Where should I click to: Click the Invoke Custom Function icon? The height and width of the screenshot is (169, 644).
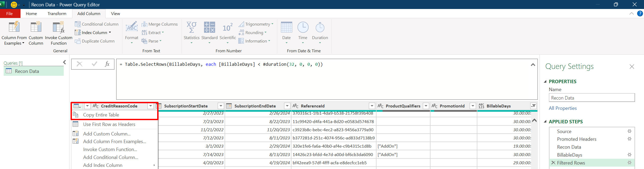[x=58, y=28]
